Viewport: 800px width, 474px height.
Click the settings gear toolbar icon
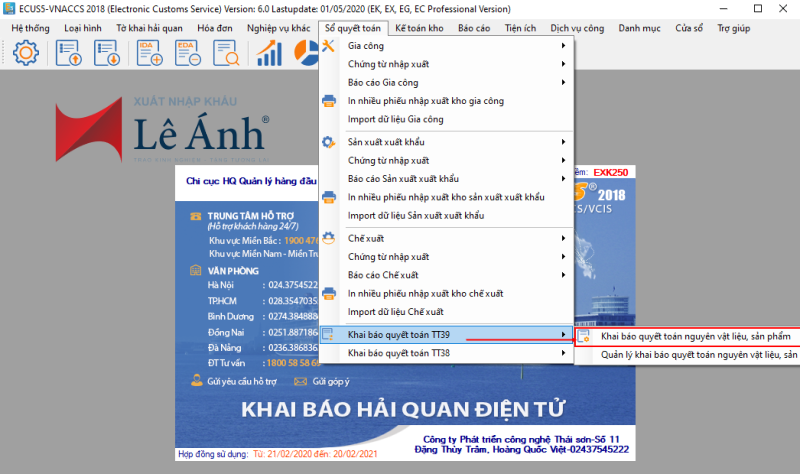point(25,53)
